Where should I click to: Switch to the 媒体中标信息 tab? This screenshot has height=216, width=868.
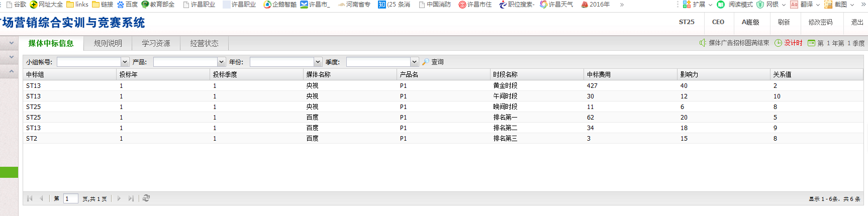[51, 43]
